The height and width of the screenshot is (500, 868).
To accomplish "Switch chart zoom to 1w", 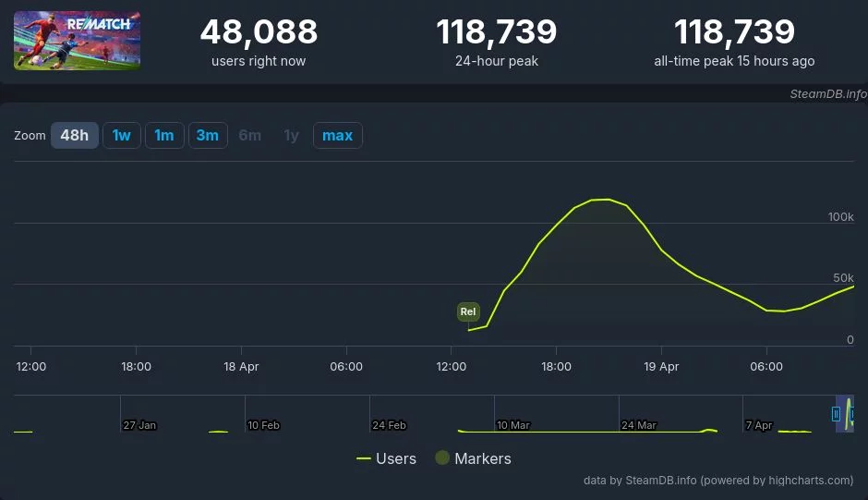I will [121, 135].
